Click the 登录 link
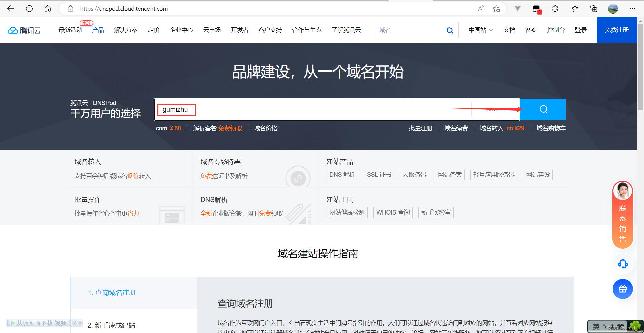Image resolution: width=644 pixels, height=333 pixels. point(581,30)
